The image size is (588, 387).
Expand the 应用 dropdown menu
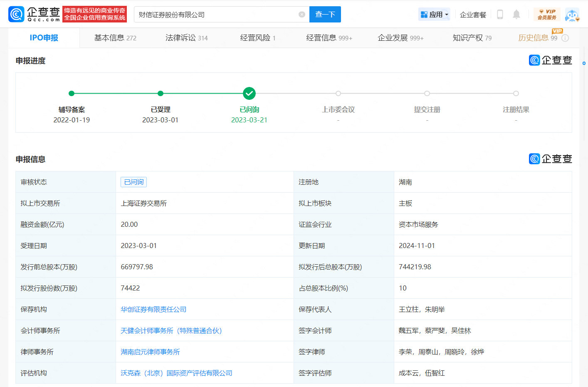click(434, 15)
